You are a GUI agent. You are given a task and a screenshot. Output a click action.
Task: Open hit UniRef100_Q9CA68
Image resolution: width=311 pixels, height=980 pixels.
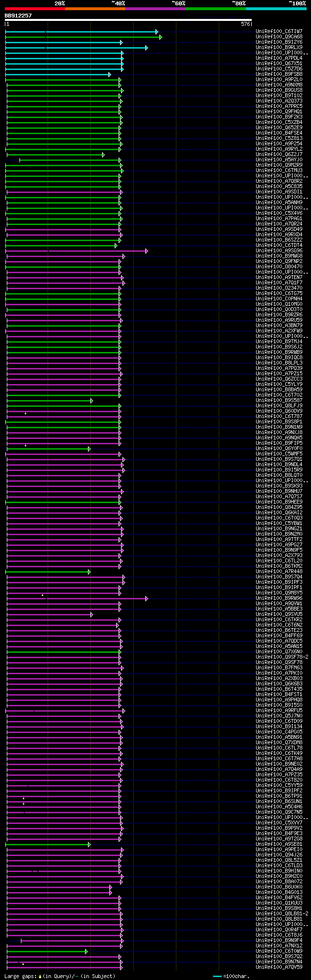pos(279,37)
